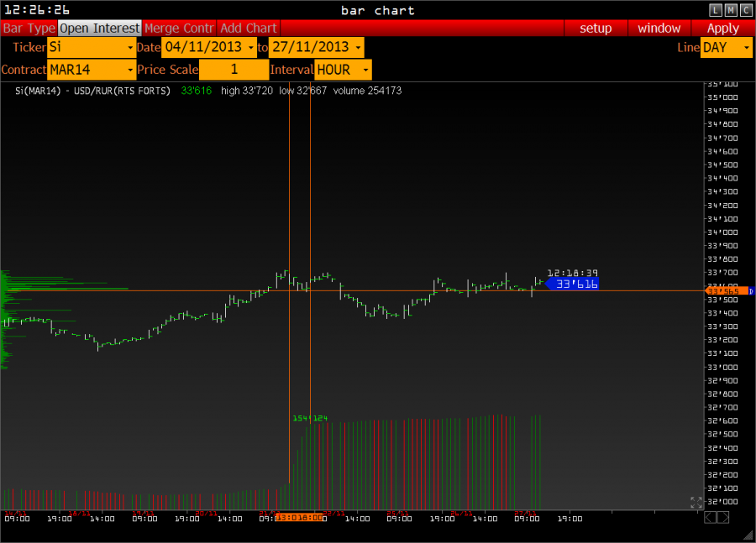Click the blue 33'616 price label

tap(574, 284)
